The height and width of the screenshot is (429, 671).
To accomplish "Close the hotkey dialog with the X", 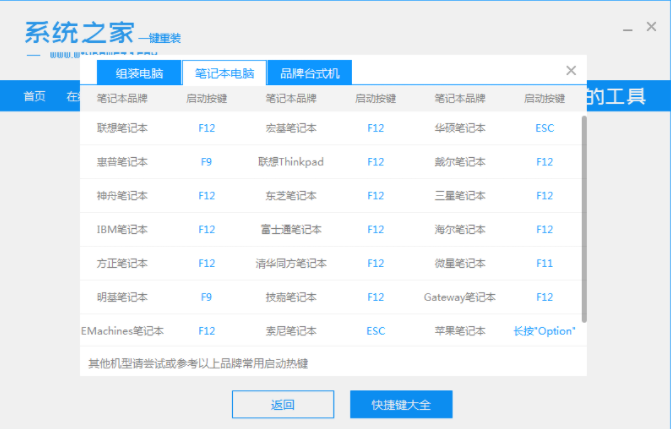I will point(571,71).
